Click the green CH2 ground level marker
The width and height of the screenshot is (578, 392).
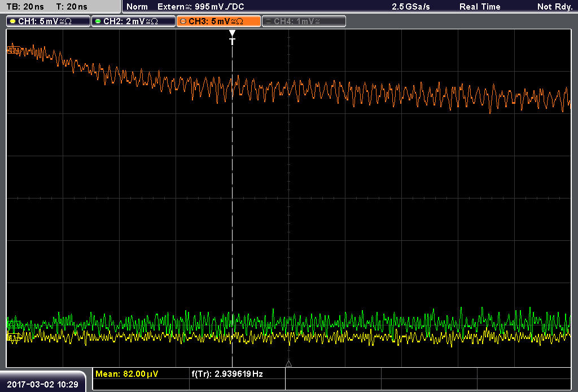pos(14,324)
